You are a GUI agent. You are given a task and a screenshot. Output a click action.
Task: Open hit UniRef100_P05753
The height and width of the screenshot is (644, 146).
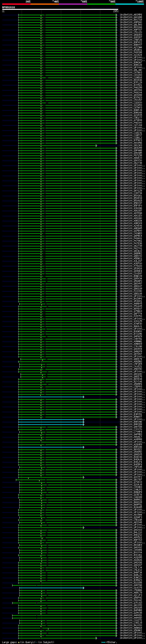coord(131,316)
